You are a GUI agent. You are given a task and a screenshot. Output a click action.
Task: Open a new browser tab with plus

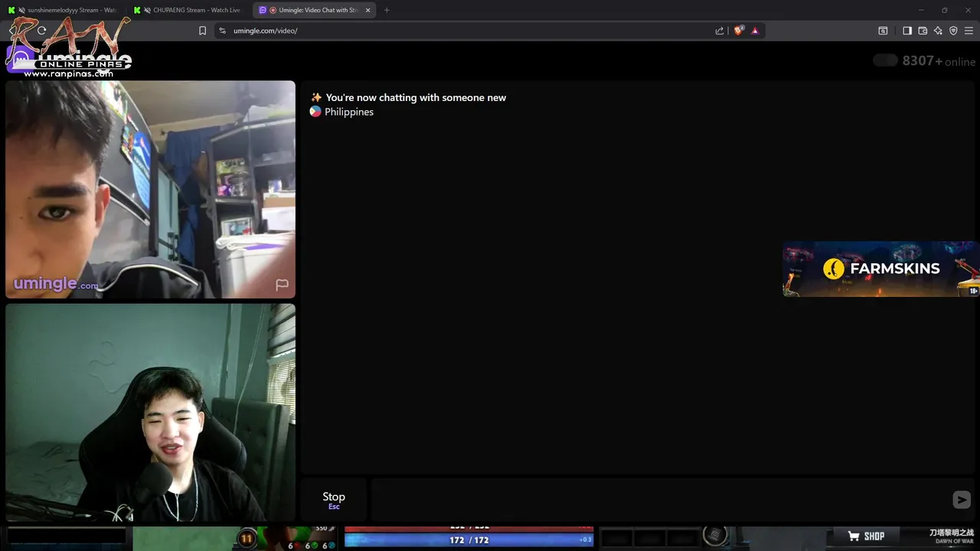point(387,10)
